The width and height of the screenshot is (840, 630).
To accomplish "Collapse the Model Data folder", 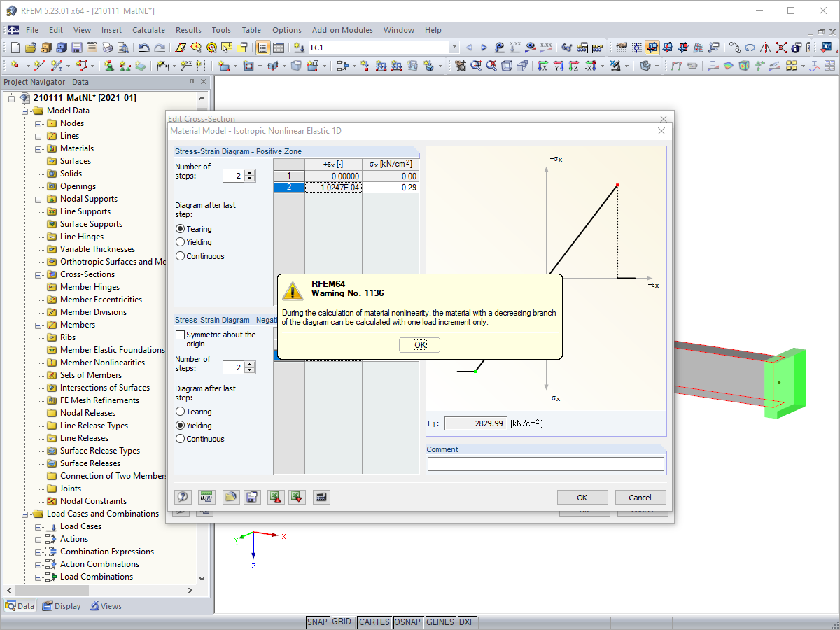I will (25, 111).
